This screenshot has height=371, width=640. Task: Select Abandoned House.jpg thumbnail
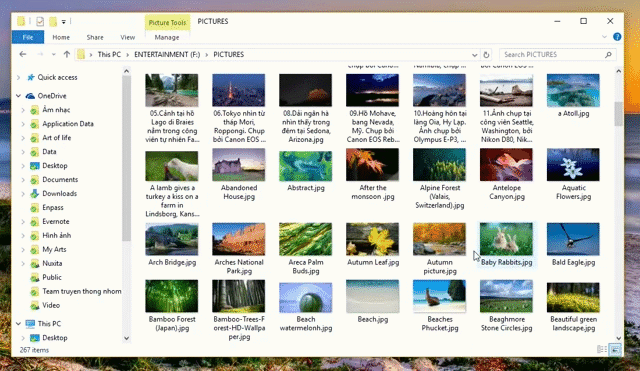pos(238,165)
